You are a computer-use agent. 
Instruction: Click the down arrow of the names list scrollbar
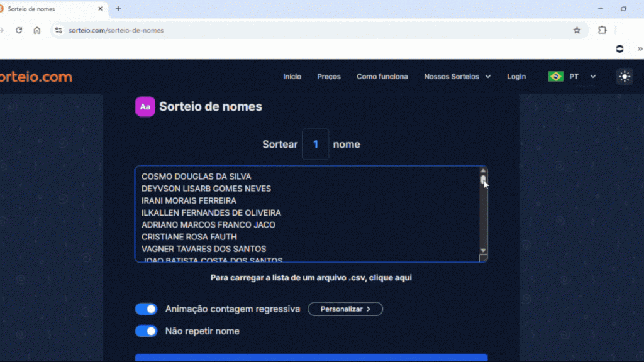[x=483, y=250]
